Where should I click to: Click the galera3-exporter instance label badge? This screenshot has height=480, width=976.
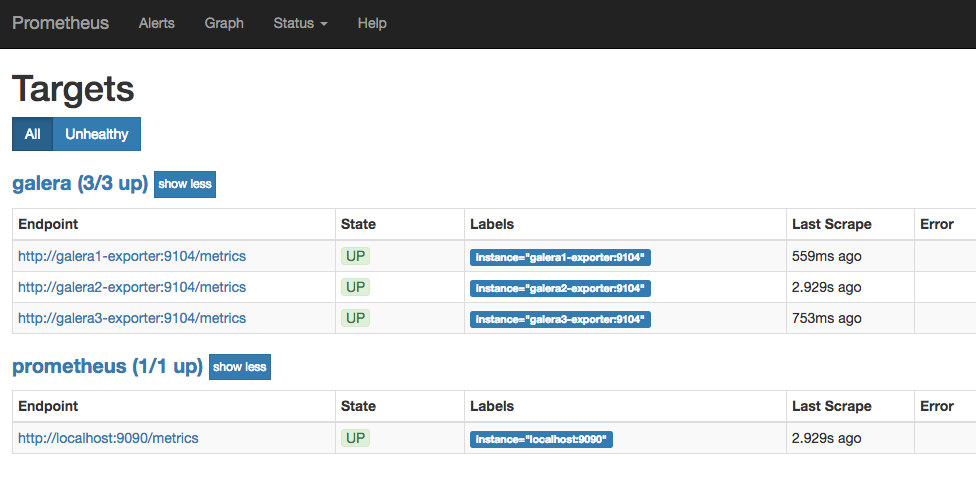560,320
